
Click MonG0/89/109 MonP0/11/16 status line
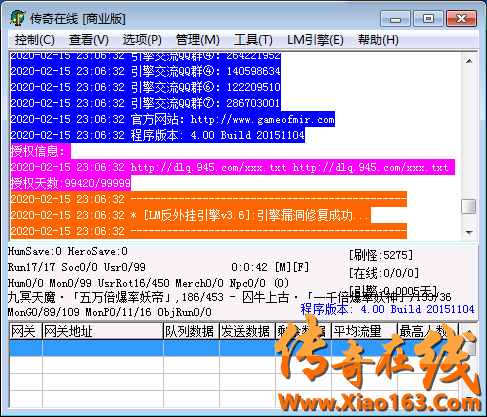110,312
